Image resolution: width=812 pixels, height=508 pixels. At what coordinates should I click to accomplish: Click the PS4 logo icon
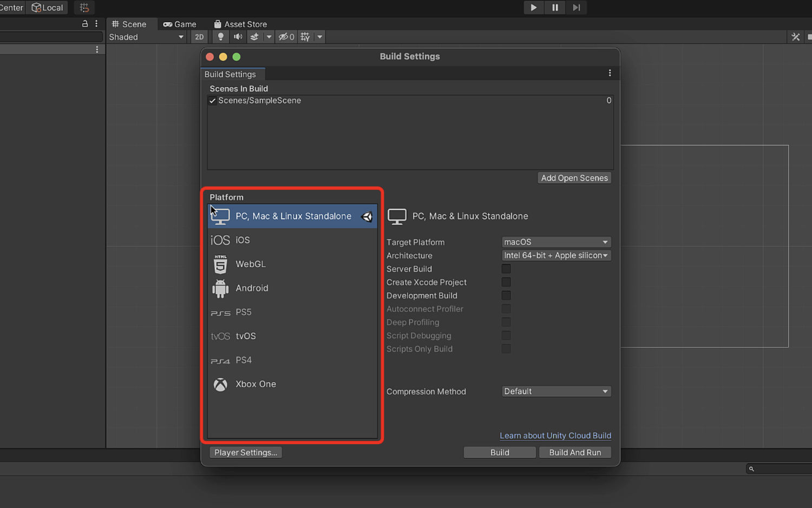220,361
